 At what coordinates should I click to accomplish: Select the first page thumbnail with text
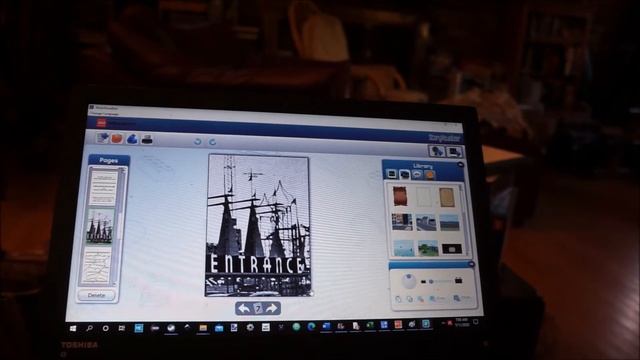[103, 188]
